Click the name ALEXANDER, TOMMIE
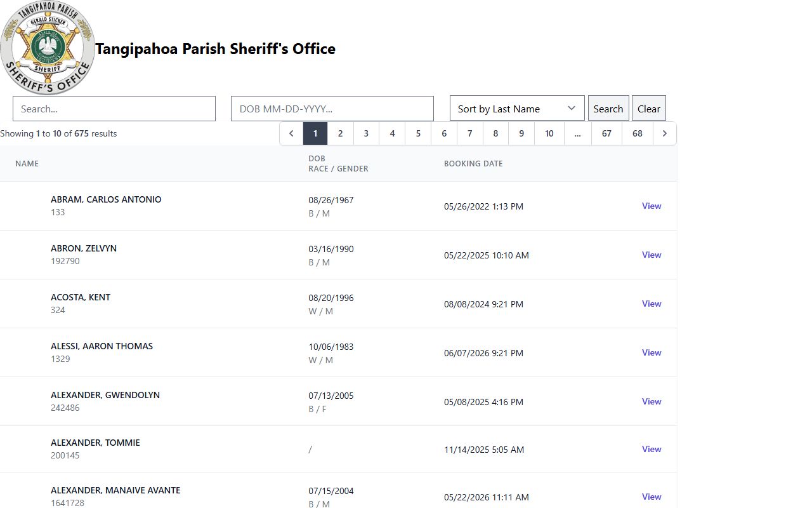812x508 pixels. tap(95, 443)
